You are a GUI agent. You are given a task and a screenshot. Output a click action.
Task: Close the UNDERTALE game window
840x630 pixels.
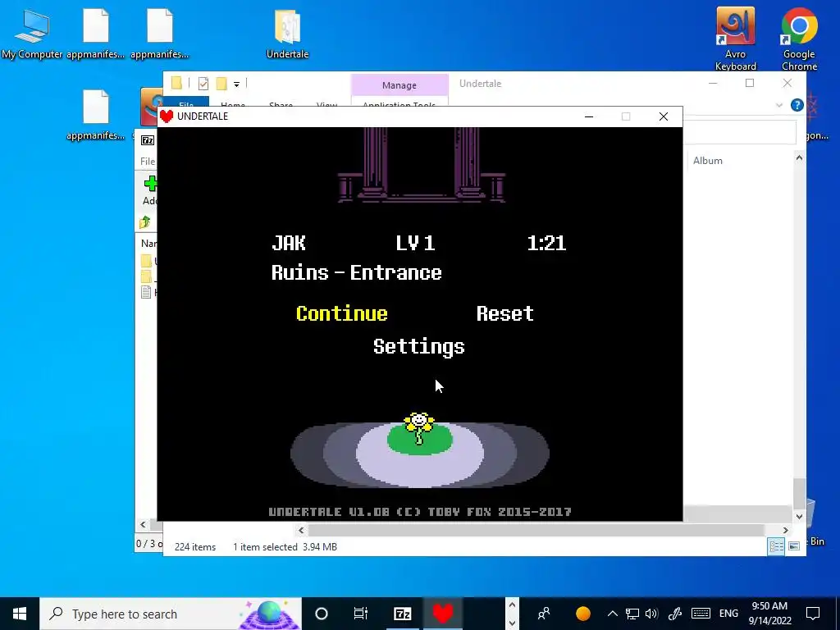pyautogui.click(x=663, y=116)
